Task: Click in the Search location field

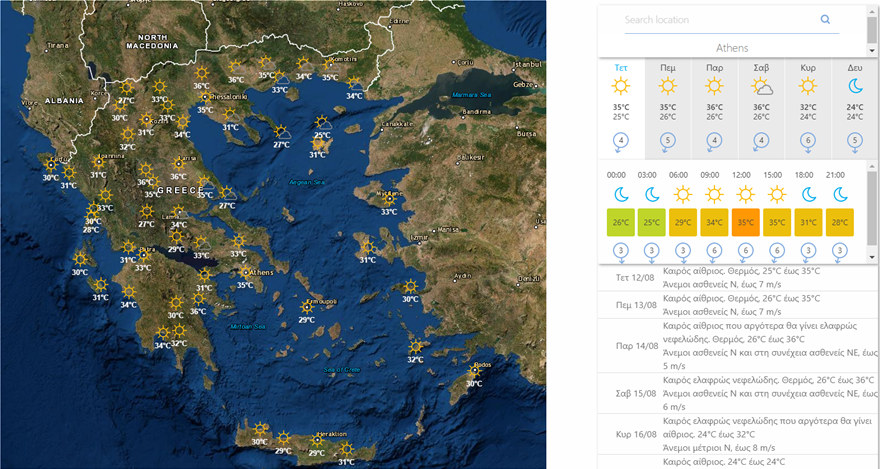Action: [715, 20]
